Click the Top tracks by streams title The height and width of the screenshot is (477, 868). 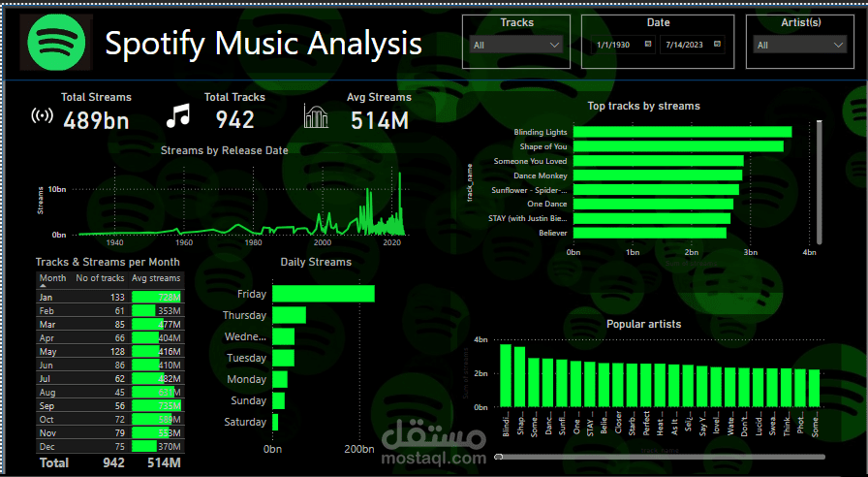(x=644, y=106)
